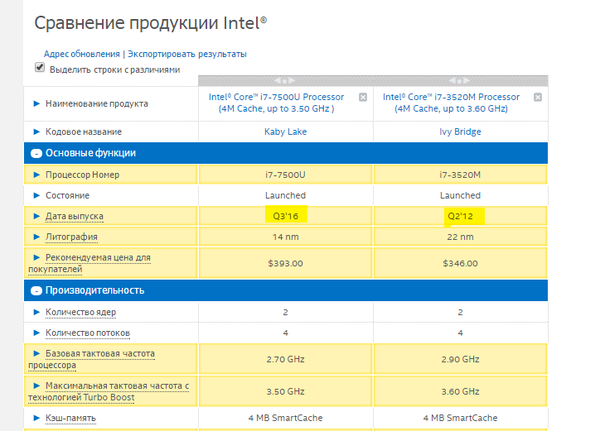Click reorder arrows above i7-3520M column
The width and height of the screenshot is (600, 431).
tap(460, 81)
